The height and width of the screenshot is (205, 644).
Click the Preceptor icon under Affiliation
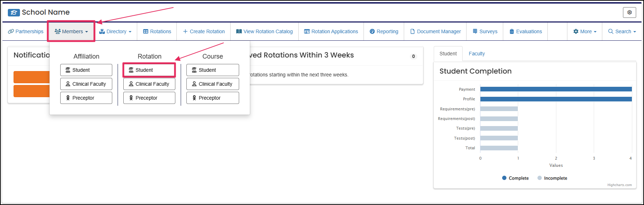click(x=68, y=98)
